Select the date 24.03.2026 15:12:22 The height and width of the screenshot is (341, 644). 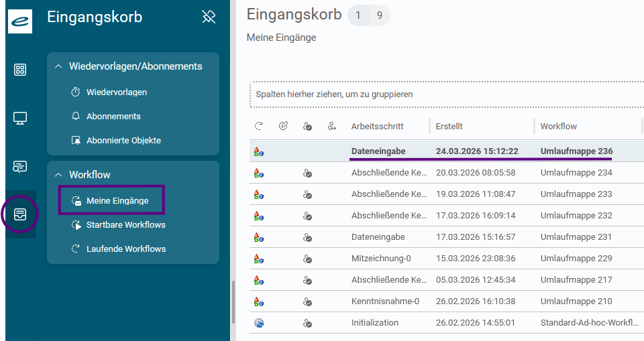pos(477,151)
